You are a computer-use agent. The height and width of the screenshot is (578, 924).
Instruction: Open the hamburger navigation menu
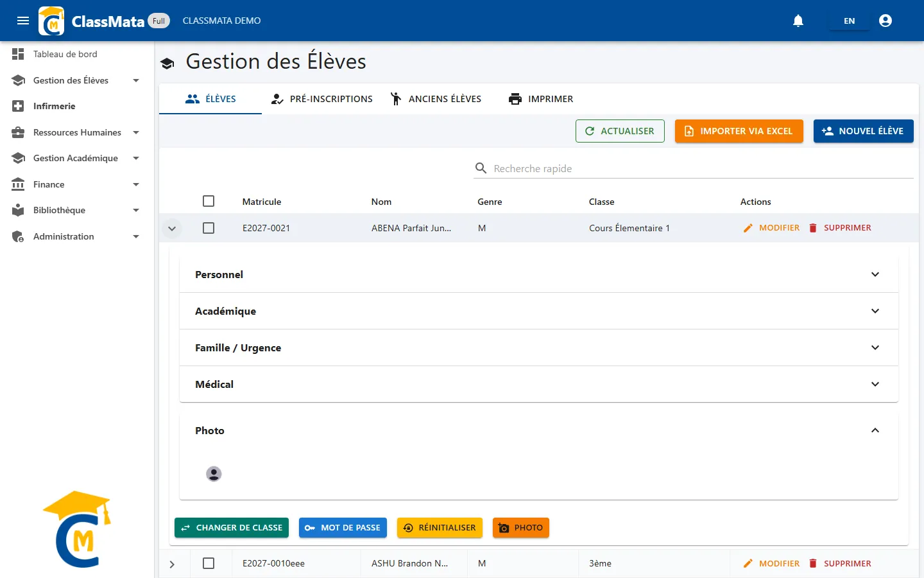click(23, 21)
